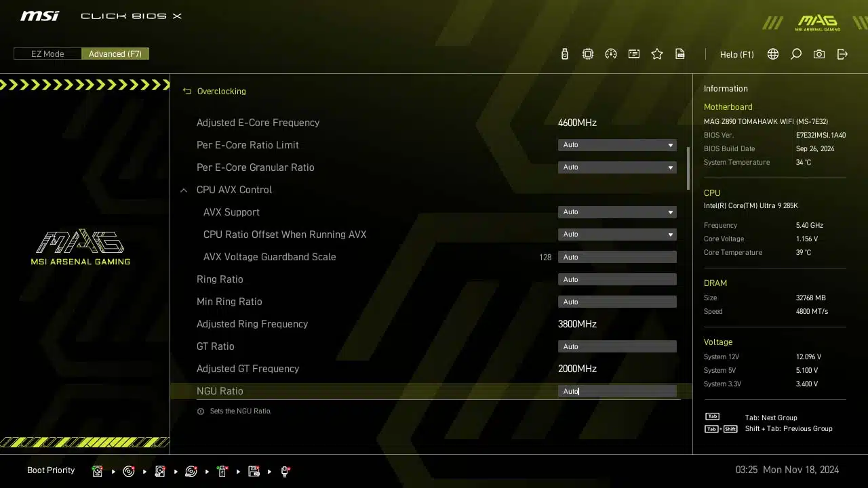Image resolution: width=868 pixels, height=488 pixels.
Task: Click the Min Ring Ratio input field
Action: coord(617,302)
